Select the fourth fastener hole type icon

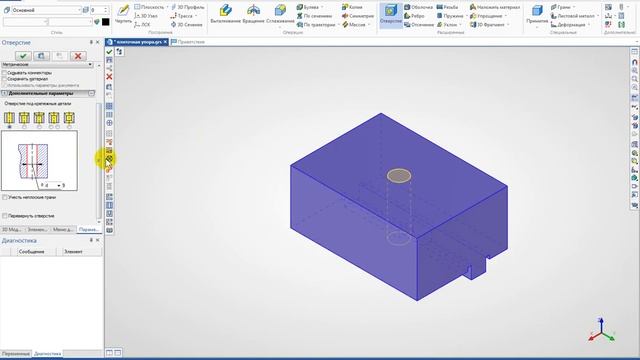tap(54, 118)
